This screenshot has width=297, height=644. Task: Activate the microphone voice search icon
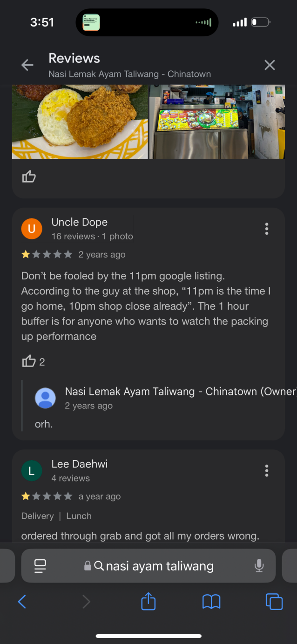259,566
